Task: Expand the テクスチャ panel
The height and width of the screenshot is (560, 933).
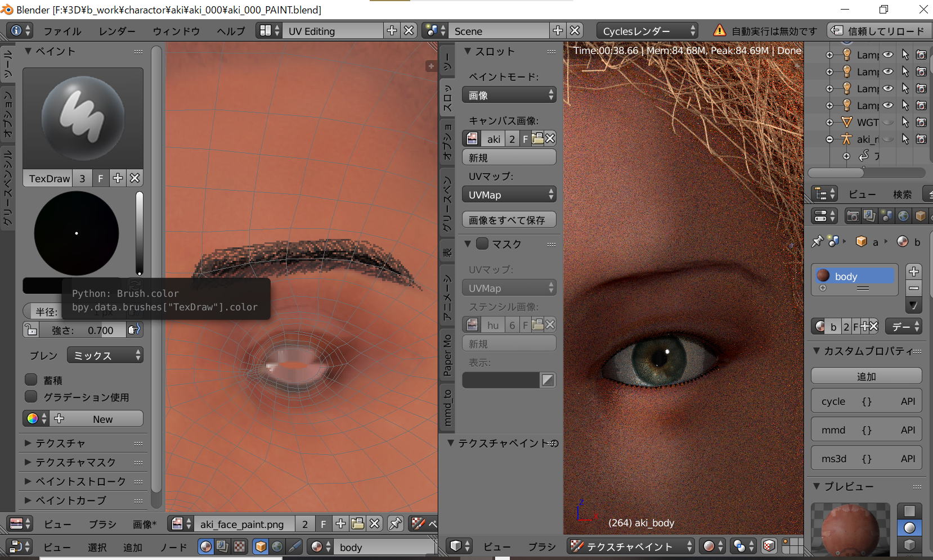Action: click(60, 443)
